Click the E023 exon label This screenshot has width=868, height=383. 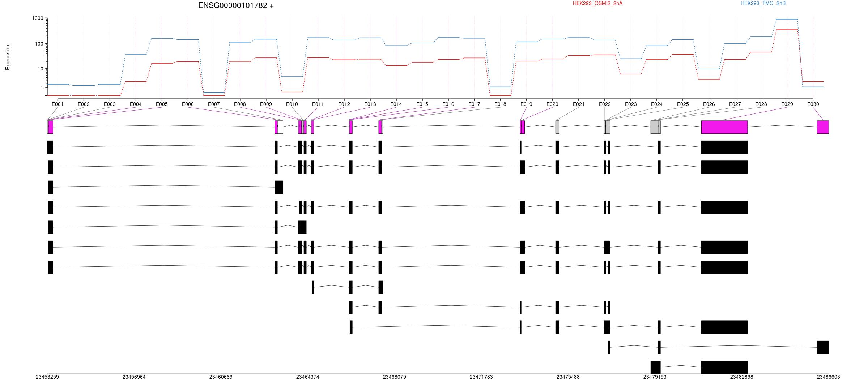tap(631, 104)
